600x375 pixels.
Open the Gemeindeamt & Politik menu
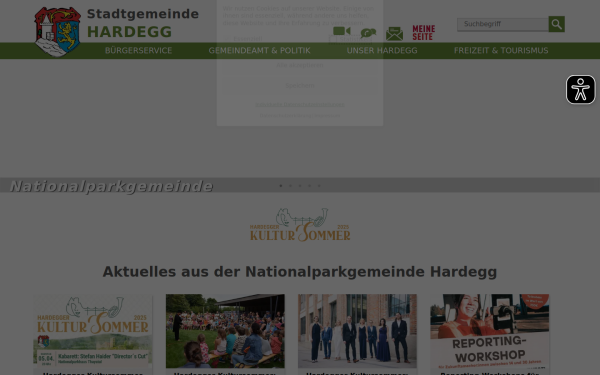(259, 51)
